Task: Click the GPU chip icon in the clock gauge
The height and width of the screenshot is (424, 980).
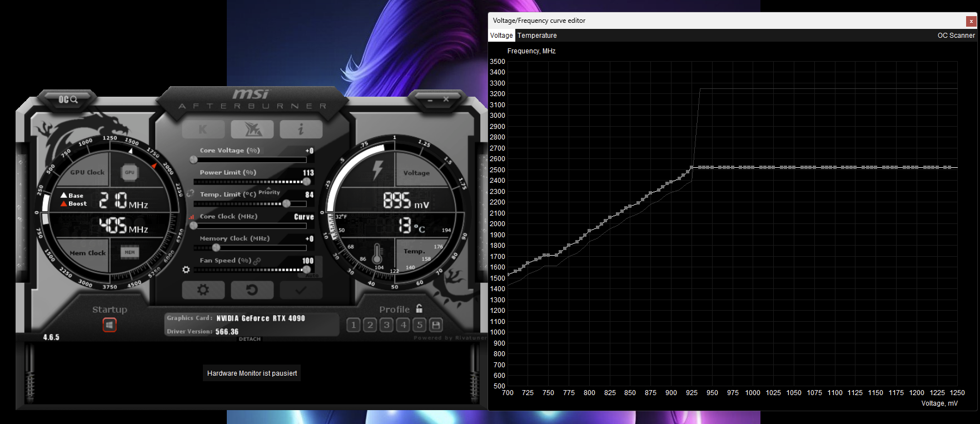Action: (x=130, y=172)
